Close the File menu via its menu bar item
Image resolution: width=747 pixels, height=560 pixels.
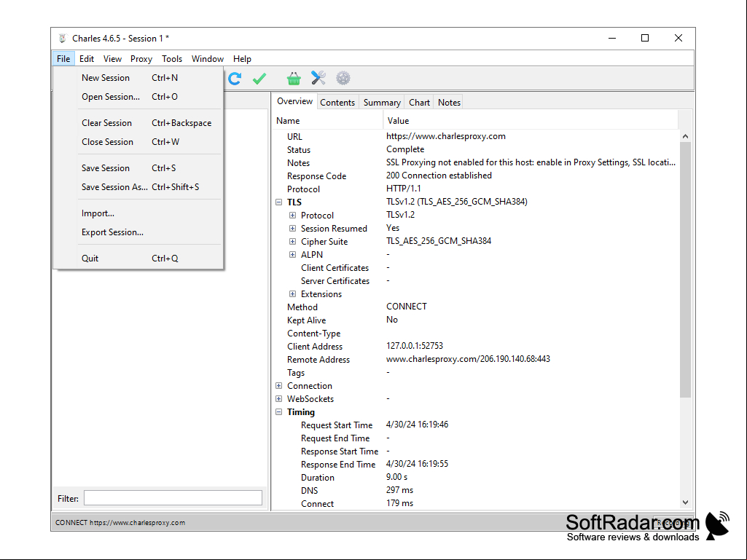tap(63, 59)
